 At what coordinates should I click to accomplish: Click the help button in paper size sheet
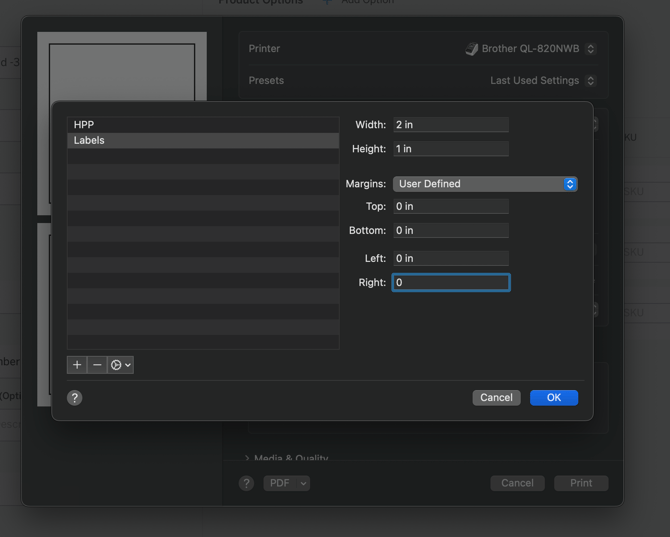(75, 398)
